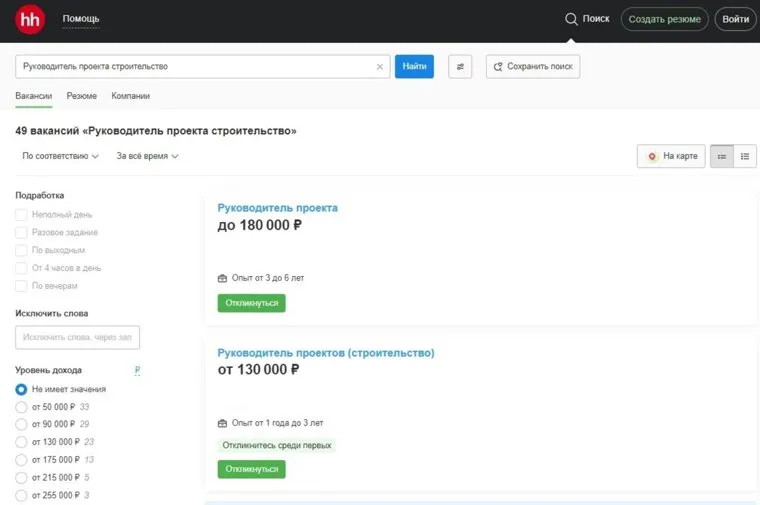Image resolution: width=760 pixels, height=505 pixels.
Task: Open Руководитель проектов (строительство) vacancy link
Action: pyautogui.click(x=326, y=353)
